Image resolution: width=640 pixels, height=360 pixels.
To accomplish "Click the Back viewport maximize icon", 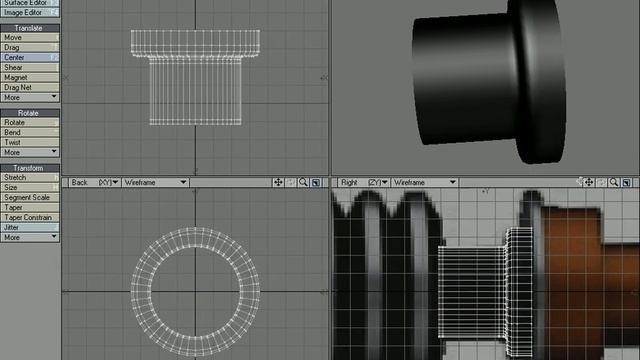I will click(316, 182).
